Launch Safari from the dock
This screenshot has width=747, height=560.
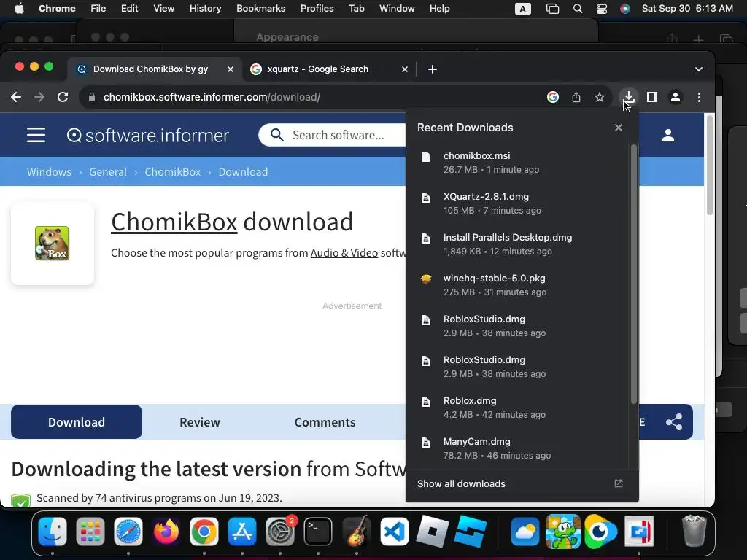pyautogui.click(x=128, y=532)
